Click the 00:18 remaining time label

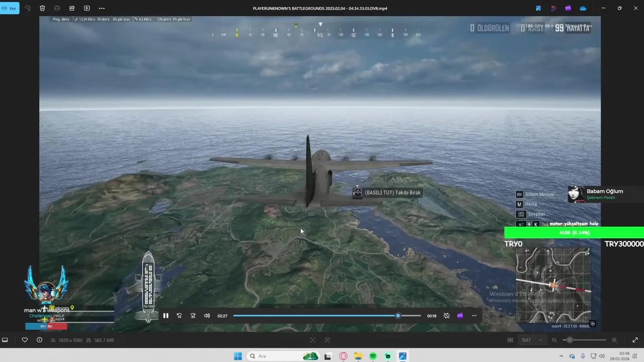coord(432,316)
